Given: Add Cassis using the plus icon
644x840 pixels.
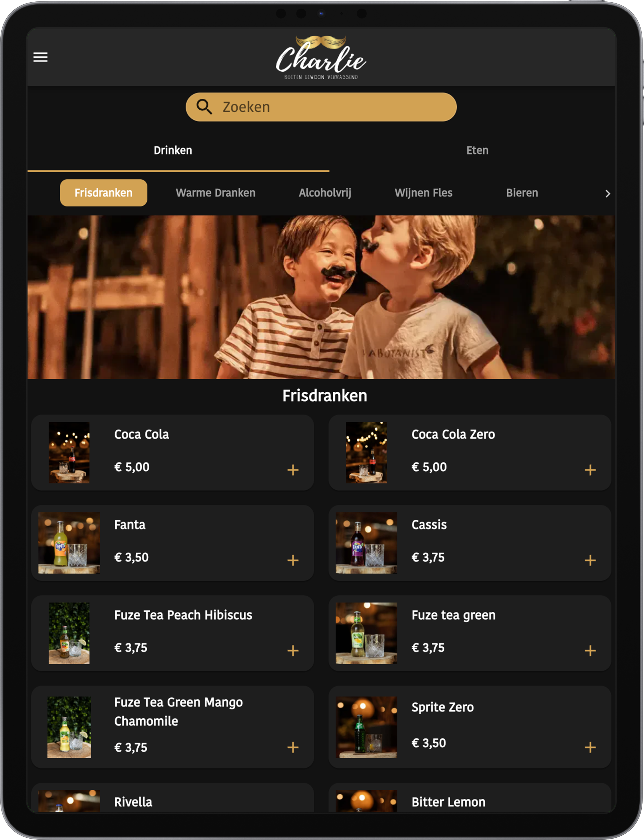Looking at the screenshot, I should [x=590, y=560].
